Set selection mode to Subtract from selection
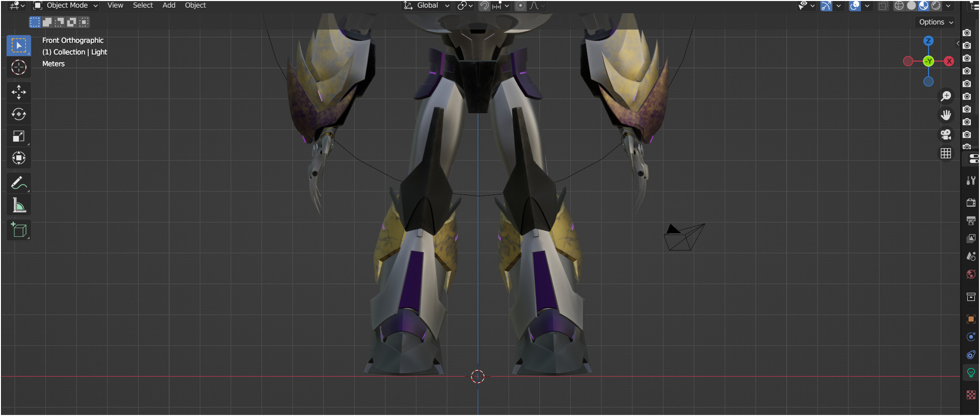 (x=59, y=22)
